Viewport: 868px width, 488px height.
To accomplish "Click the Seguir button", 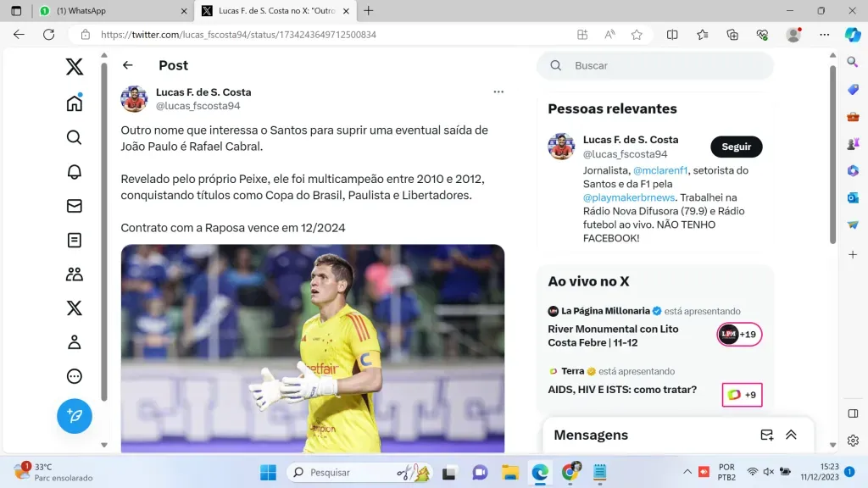I will click(x=737, y=147).
